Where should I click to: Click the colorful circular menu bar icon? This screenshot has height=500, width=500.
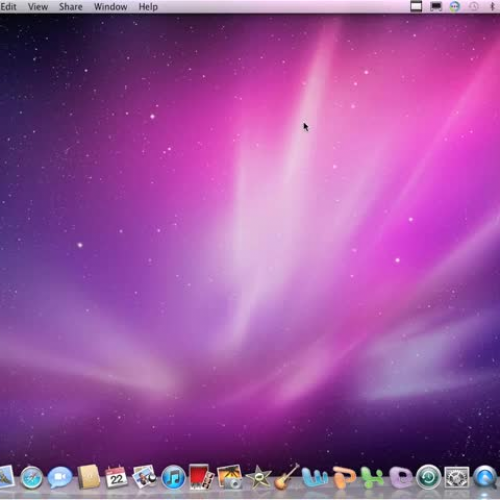tap(455, 6)
